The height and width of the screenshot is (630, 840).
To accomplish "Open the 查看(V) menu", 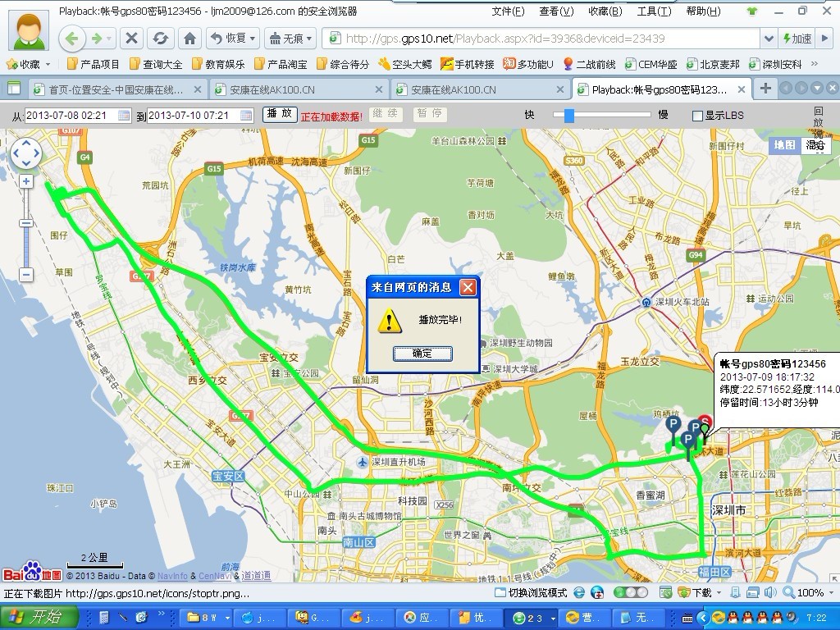I will (x=556, y=11).
